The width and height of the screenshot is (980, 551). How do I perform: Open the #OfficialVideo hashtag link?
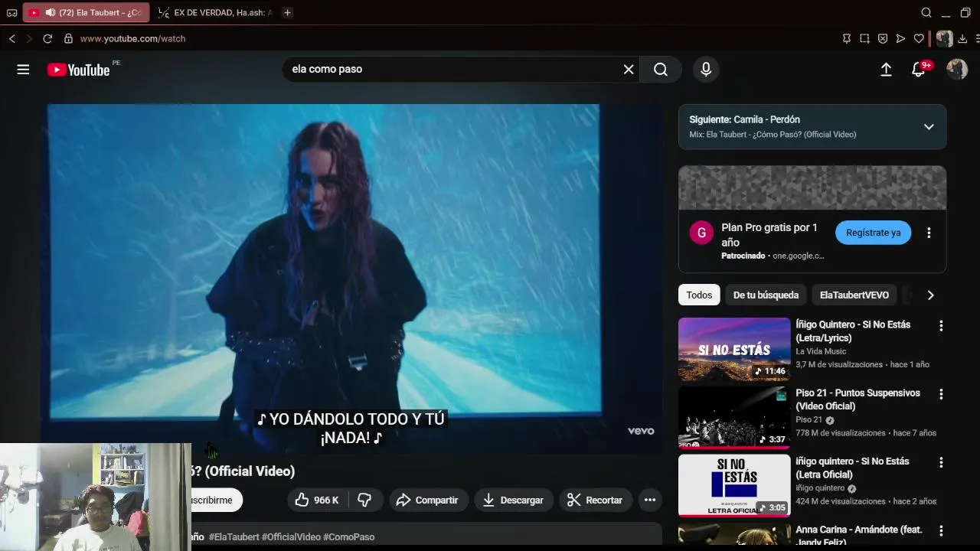pyautogui.click(x=291, y=537)
